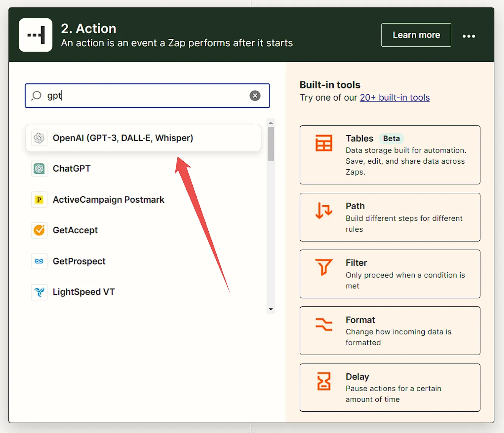
Task: Click the Learn more button
Action: pyautogui.click(x=416, y=35)
